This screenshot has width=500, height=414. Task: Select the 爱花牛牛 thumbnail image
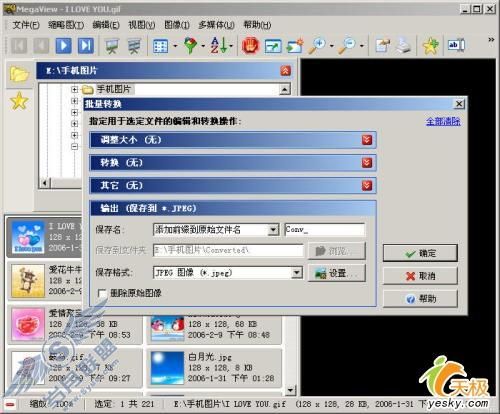pos(28,281)
